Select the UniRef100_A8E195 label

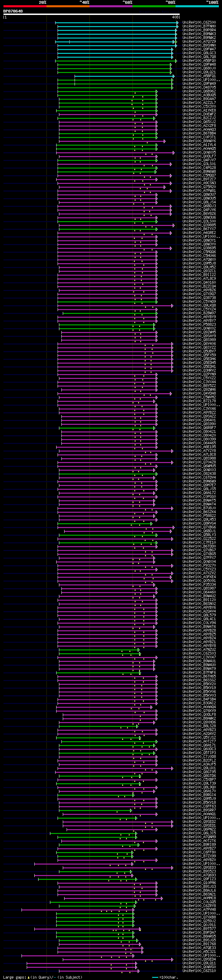pyautogui.click(x=199, y=447)
